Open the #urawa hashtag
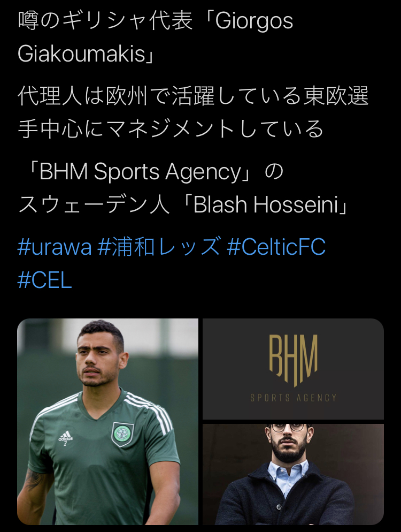401x532 pixels. (55, 247)
